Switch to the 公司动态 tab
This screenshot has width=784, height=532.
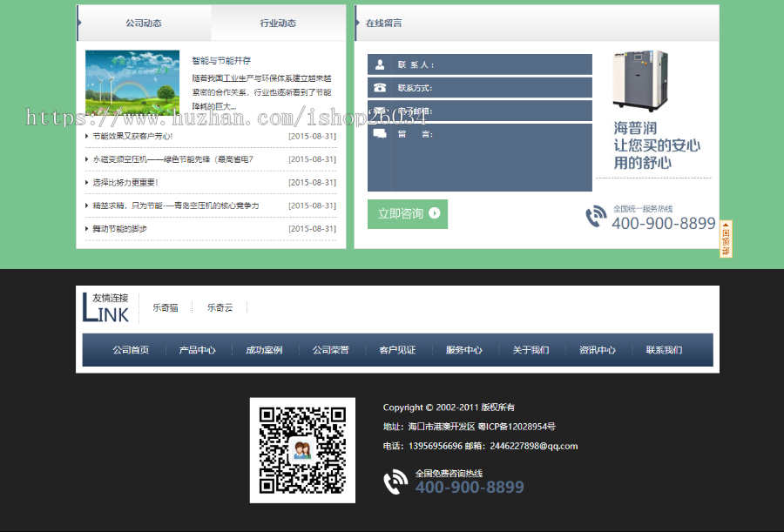click(144, 23)
